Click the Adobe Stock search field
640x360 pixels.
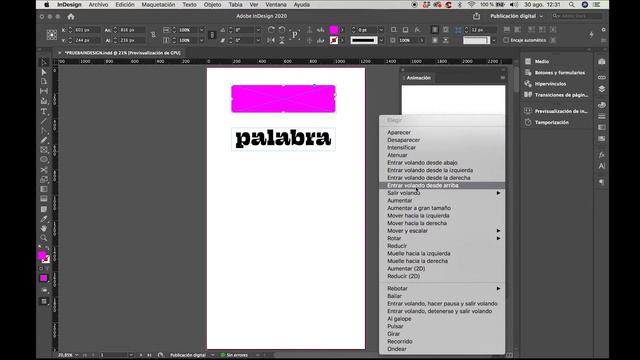pos(577,16)
